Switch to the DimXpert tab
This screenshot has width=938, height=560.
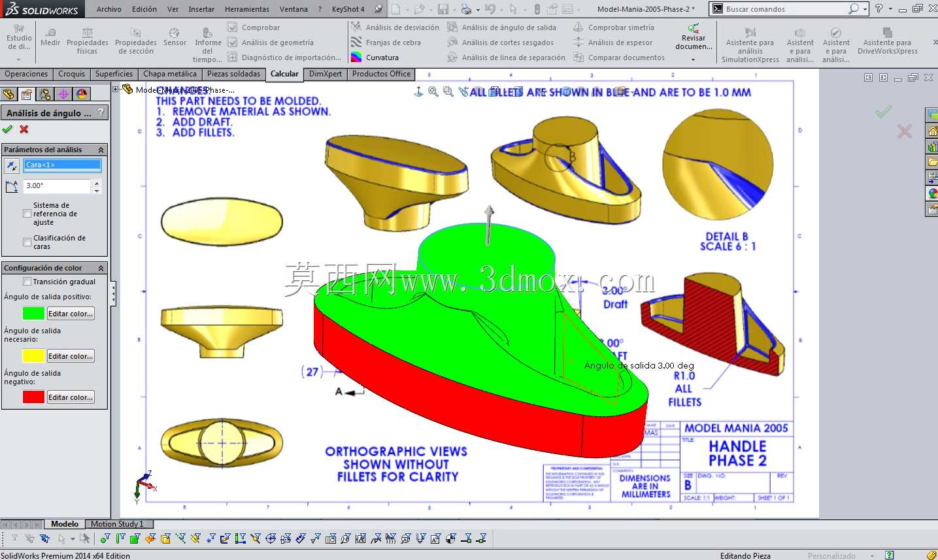coord(326,74)
